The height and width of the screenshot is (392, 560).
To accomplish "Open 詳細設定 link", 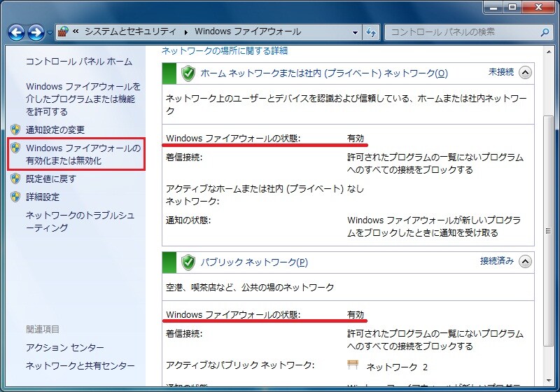I will click(x=43, y=197).
